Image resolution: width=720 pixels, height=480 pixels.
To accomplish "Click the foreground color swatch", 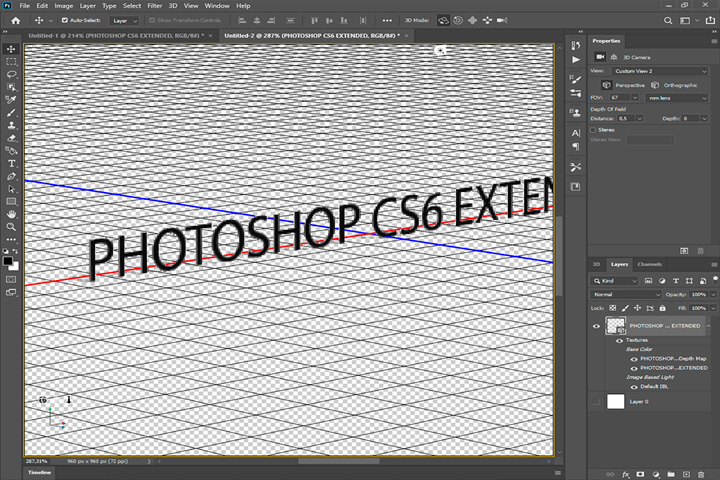I will click(8, 261).
